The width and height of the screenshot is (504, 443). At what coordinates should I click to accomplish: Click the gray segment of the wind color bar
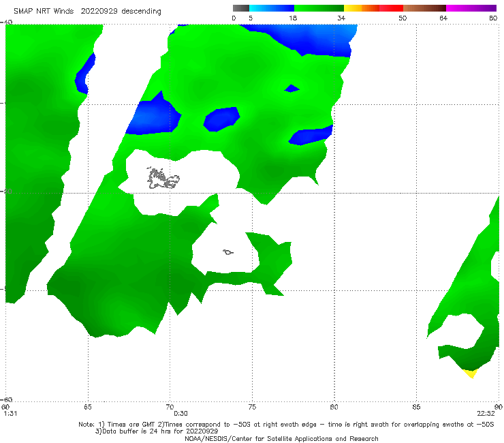[240, 8]
